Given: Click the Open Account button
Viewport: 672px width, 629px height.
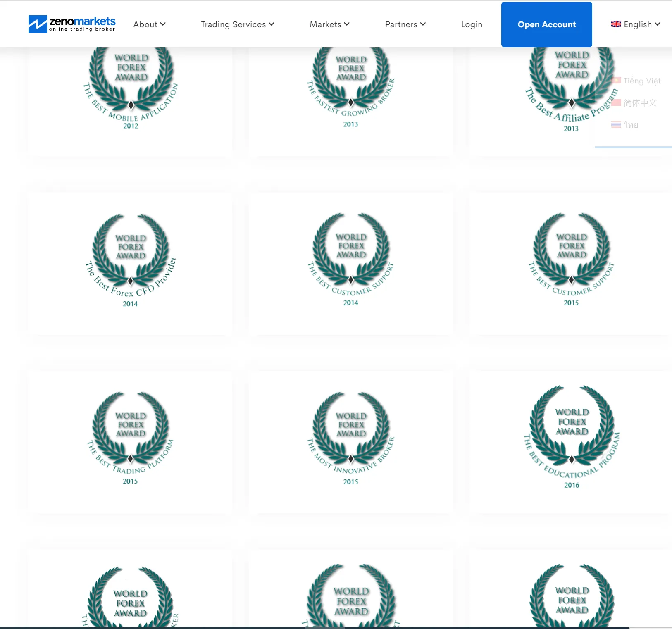Looking at the screenshot, I should tap(546, 24).
